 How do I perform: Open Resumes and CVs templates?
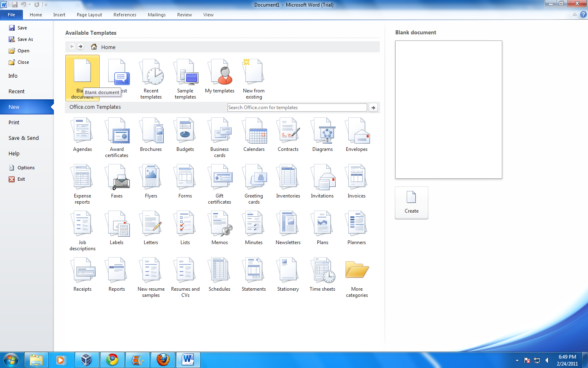pyautogui.click(x=185, y=277)
